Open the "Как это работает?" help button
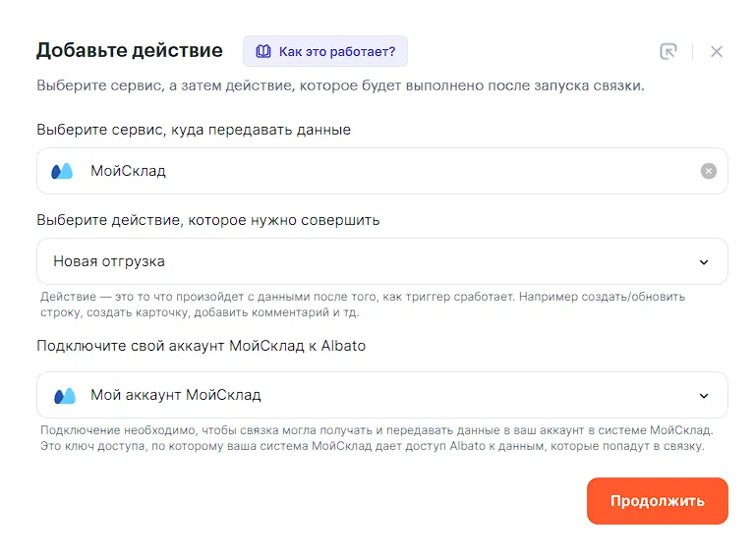 pyautogui.click(x=325, y=51)
